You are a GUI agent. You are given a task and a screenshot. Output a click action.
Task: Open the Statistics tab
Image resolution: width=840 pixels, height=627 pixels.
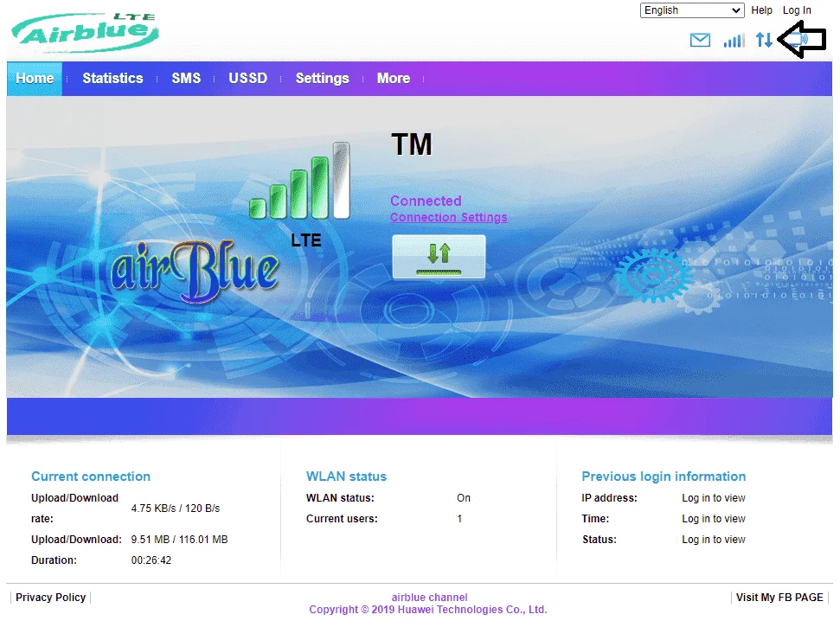[x=112, y=79]
